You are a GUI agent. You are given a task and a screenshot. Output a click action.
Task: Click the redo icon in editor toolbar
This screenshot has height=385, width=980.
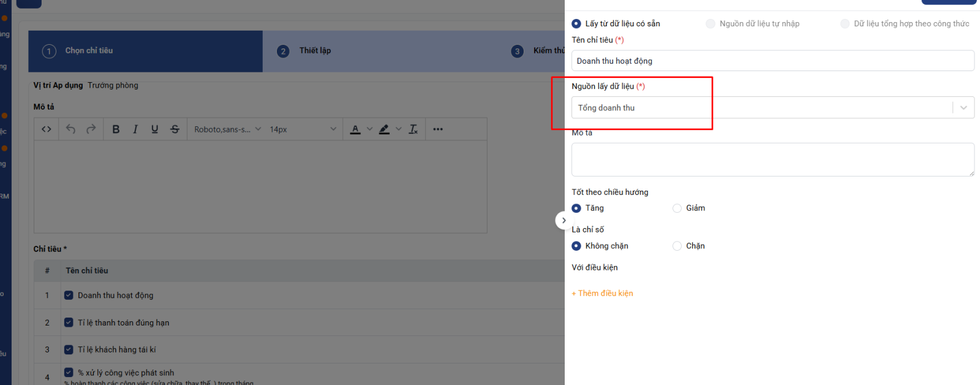tap(91, 129)
